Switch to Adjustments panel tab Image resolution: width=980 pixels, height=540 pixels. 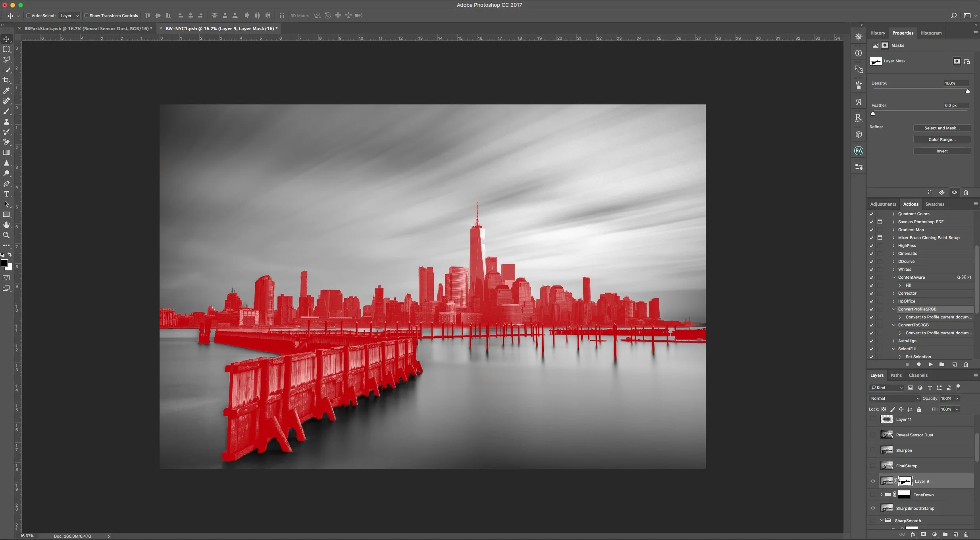coord(883,204)
